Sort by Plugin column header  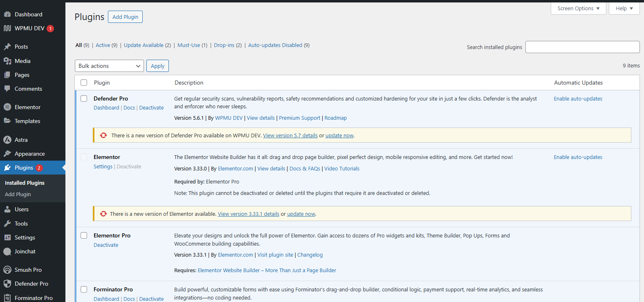point(102,83)
